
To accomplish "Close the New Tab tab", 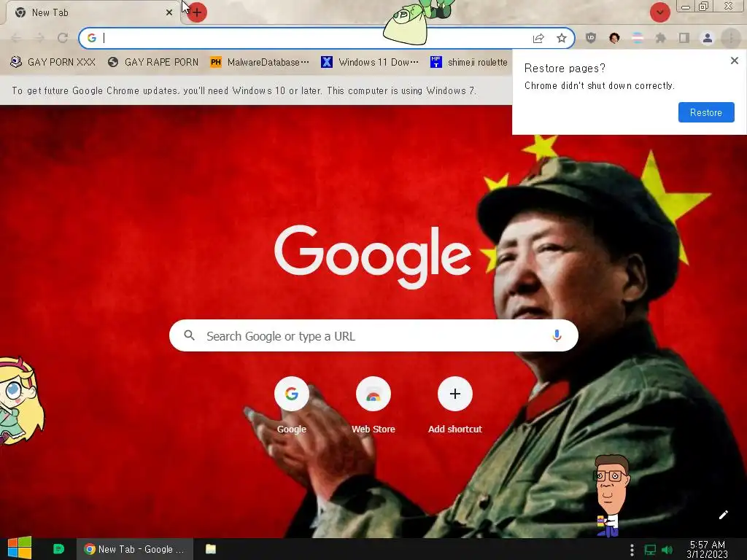I will click(x=169, y=13).
